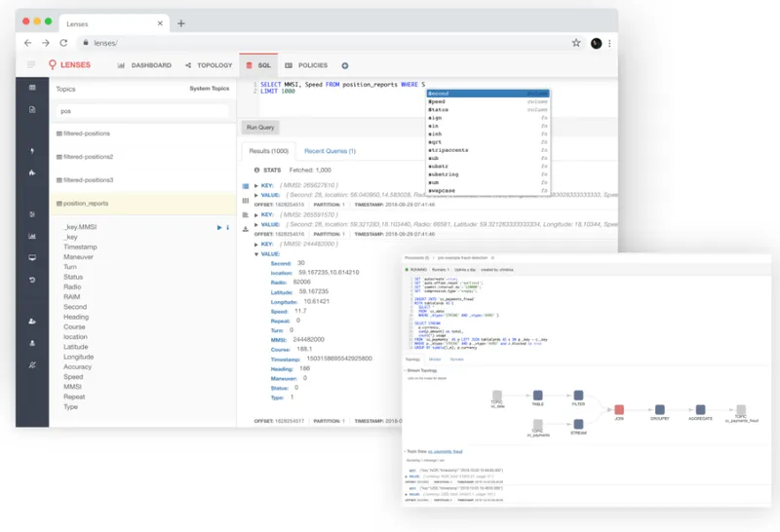This screenshot has width=780, height=532.
Task: Expand the first KEY row MMSI 265627610
Action: click(256, 185)
